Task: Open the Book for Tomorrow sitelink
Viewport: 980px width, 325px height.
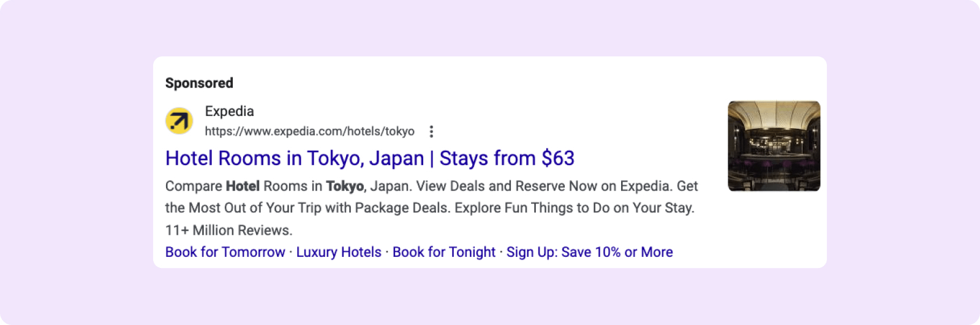Action: coord(225,252)
